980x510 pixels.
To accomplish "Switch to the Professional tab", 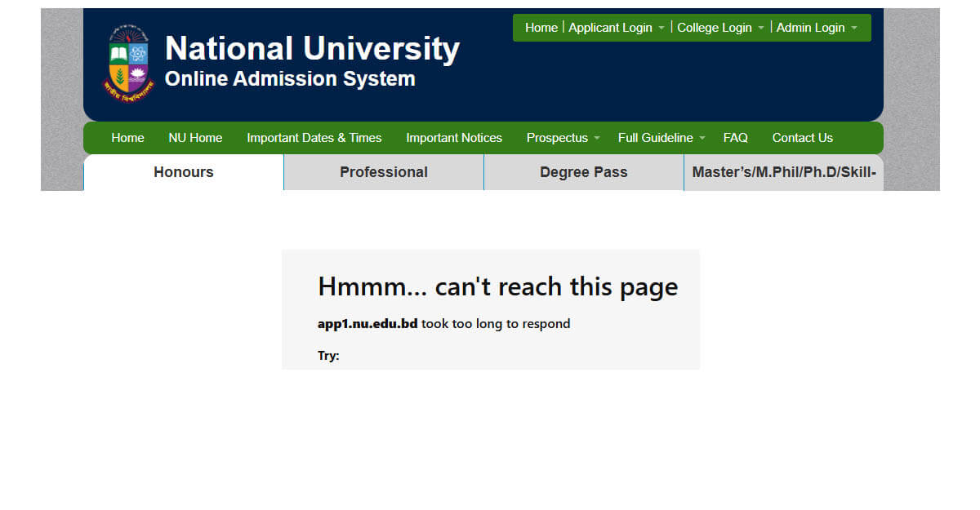I will pos(384,172).
